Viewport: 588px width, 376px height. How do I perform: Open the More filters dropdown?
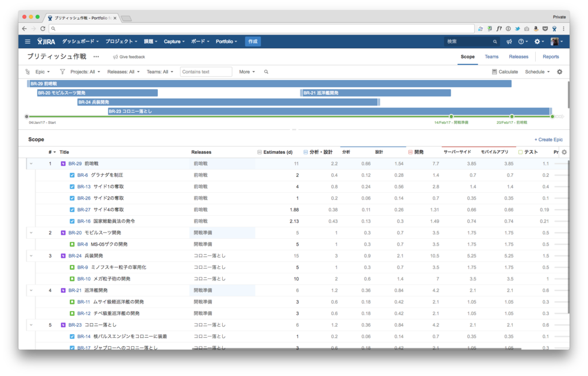[247, 72]
